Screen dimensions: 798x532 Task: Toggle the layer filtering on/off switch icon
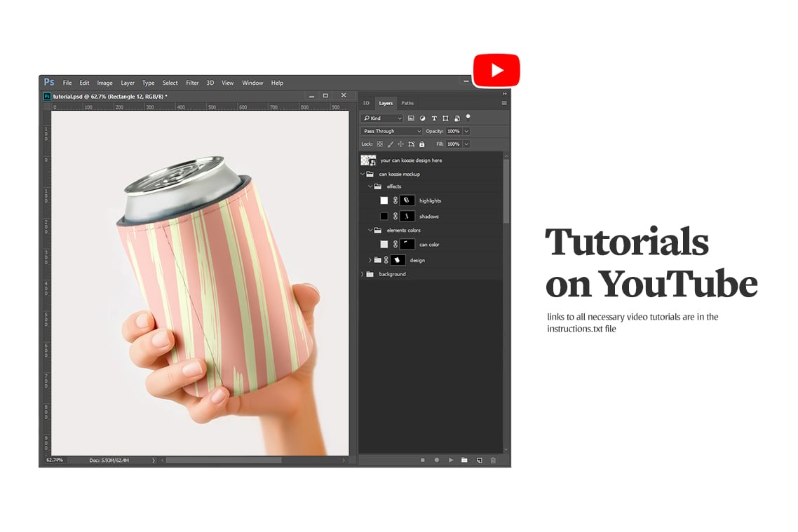pos(467,118)
